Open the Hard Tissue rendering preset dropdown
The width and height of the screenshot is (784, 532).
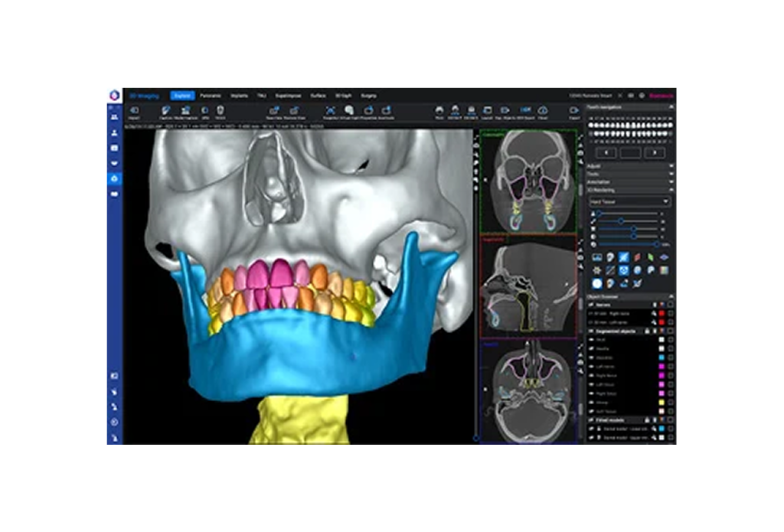(x=629, y=201)
